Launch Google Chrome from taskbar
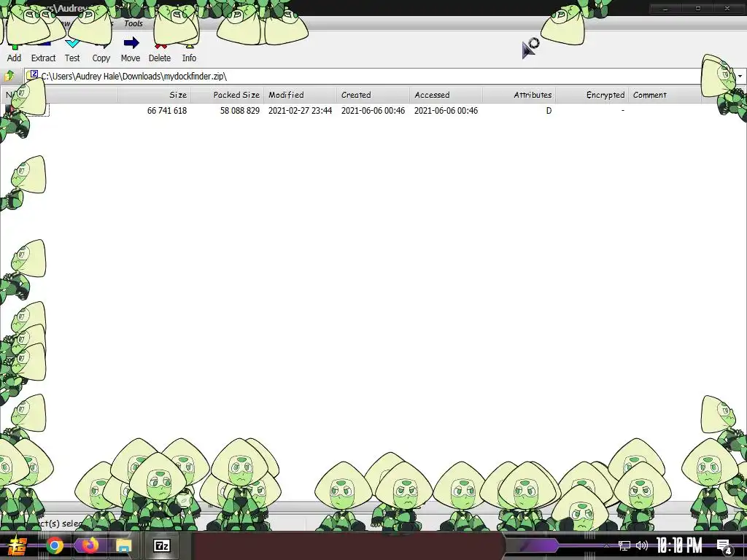This screenshot has width=747, height=560. (x=55, y=545)
